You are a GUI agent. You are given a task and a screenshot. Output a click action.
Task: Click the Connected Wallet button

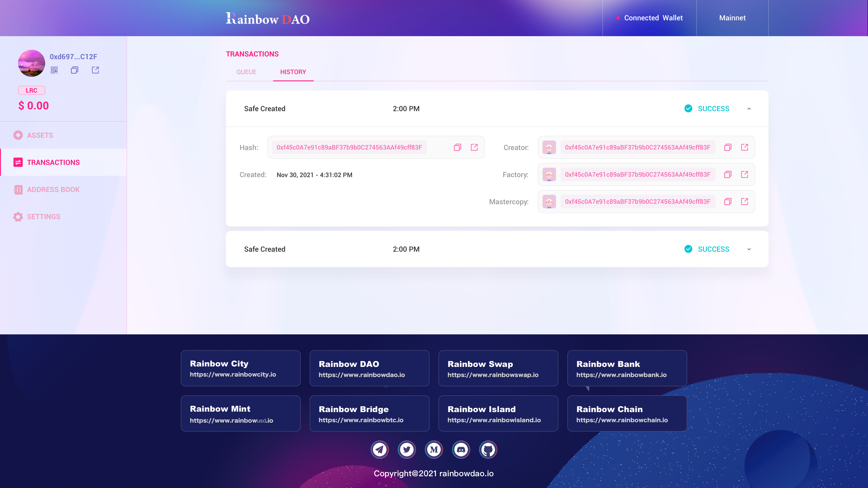649,18
